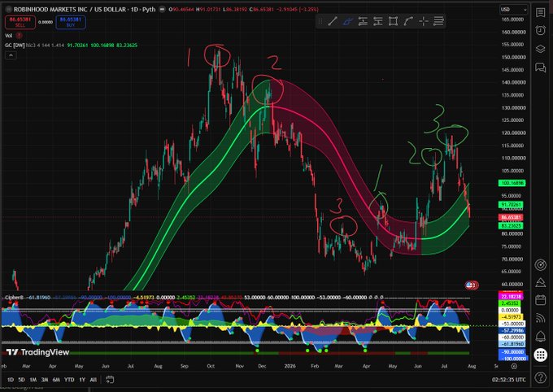
Task: Open the Alerts alarm clock panel
Action: coord(540,30)
